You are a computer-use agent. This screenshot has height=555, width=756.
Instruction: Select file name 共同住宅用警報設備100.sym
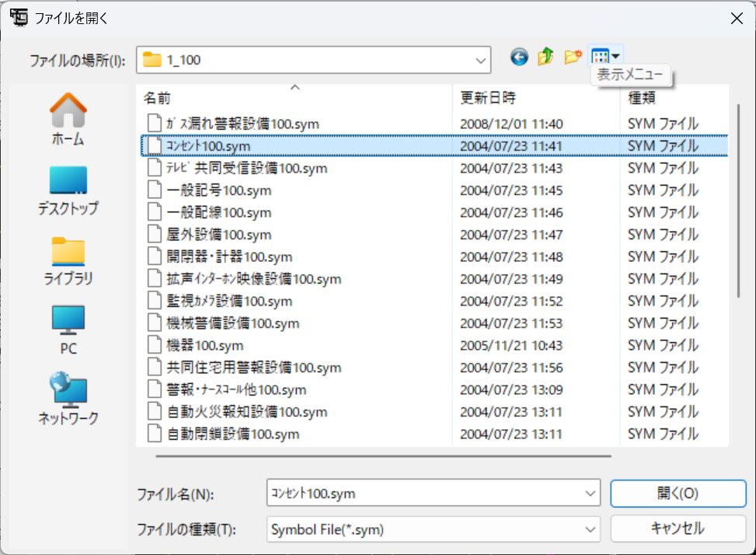point(253,368)
